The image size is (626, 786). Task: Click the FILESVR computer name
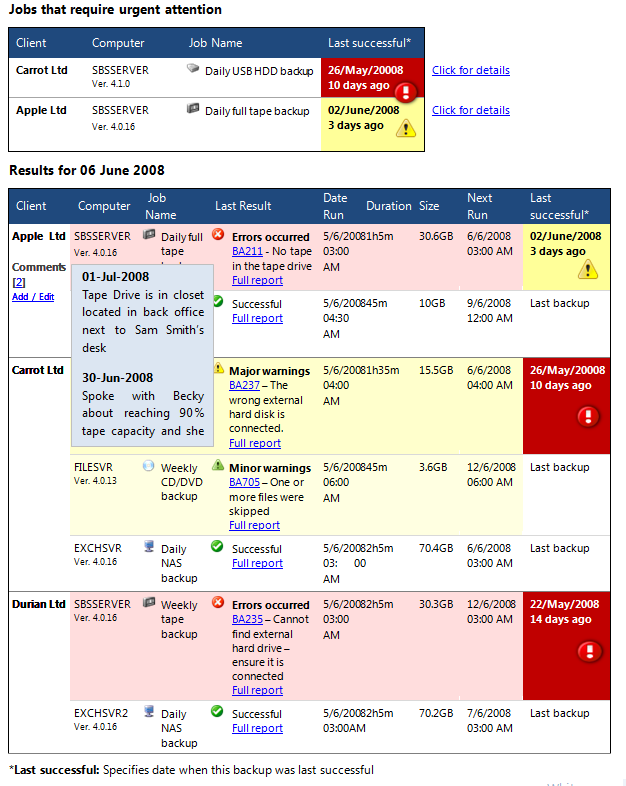pyautogui.click(x=93, y=467)
